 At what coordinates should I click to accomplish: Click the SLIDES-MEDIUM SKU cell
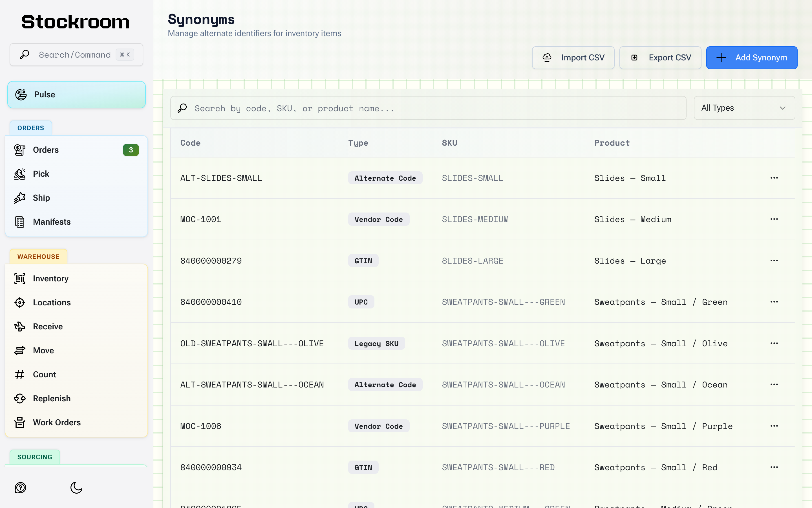pyautogui.click(x=475, y=219)
